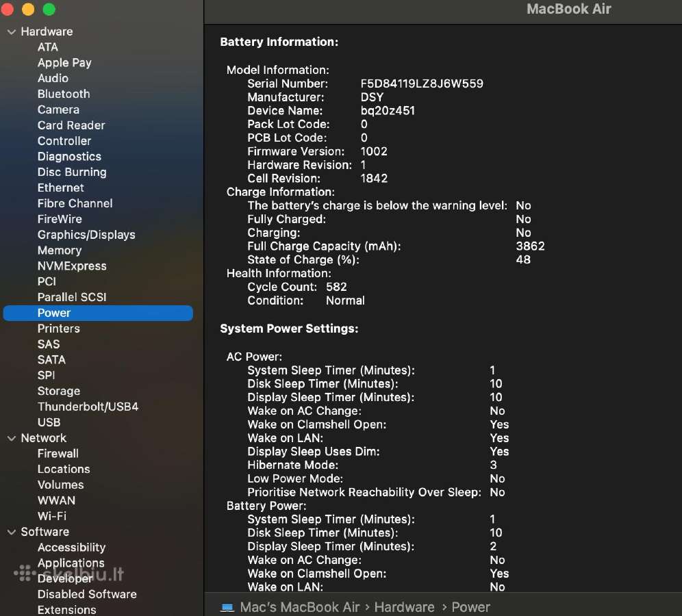682x616 pixels.
Task: Select Bluetooth in the sidebar
Action: 64,94
